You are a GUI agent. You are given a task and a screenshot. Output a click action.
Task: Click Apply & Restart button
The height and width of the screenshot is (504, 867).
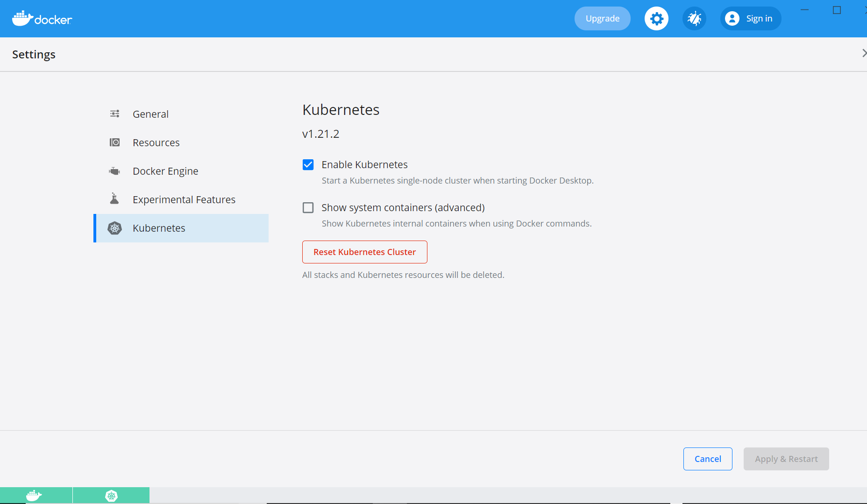[786, 459]
